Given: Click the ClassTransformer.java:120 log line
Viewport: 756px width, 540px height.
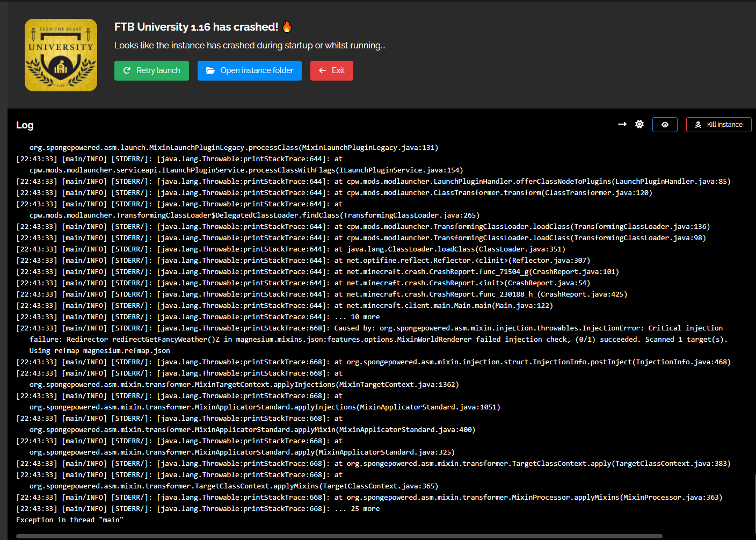Looking at the screenshot, I should coord(334,193).
